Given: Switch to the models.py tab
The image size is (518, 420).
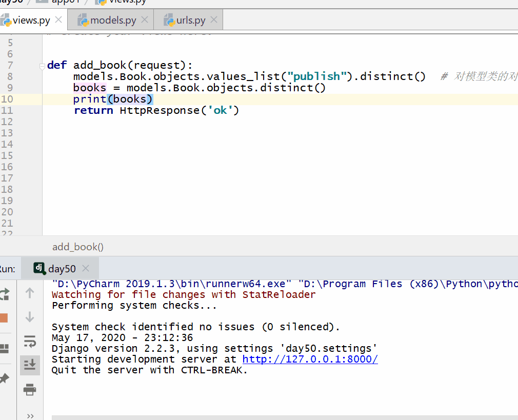Looking at the screenshot, I should click(113, 21).
